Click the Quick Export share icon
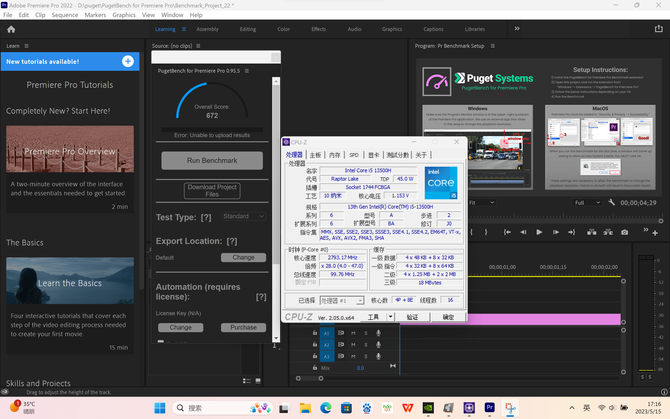Screen dimensions: 670x419 coord(658,29)
